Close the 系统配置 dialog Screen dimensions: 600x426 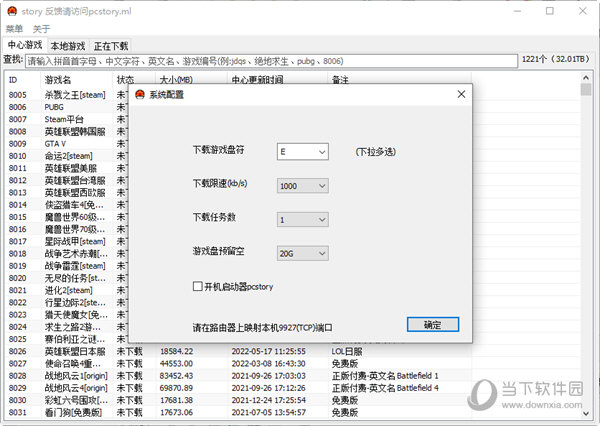tap(459, 94)
